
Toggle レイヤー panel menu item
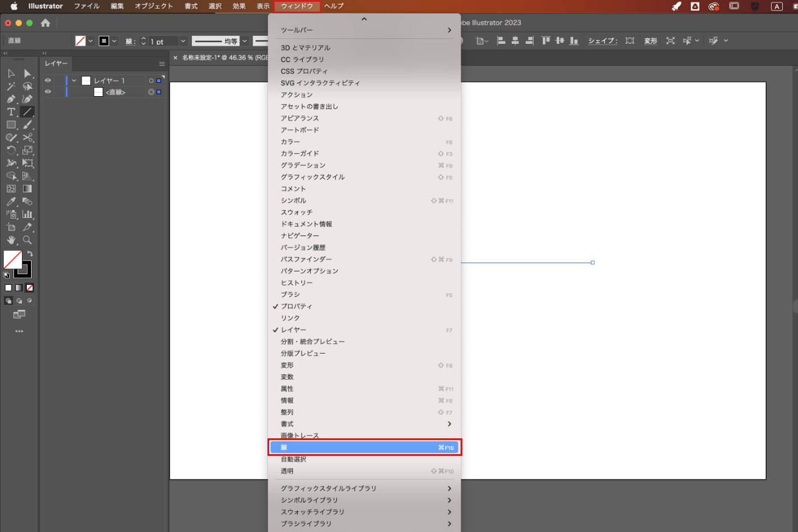(364, 330)
